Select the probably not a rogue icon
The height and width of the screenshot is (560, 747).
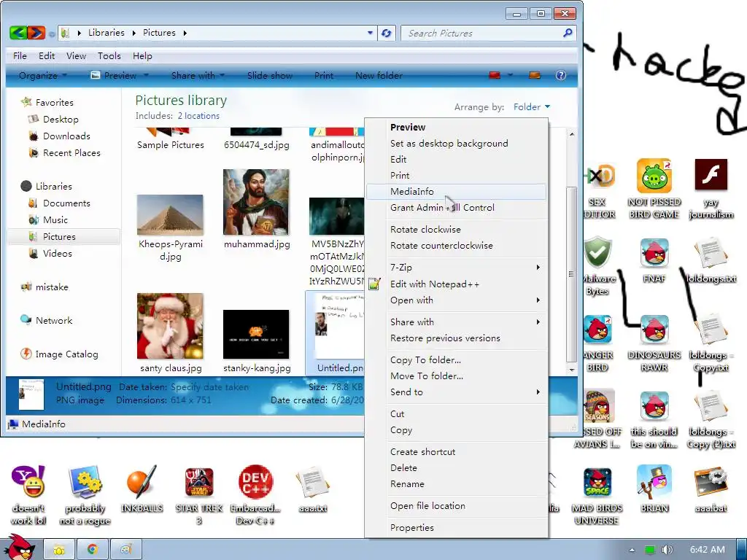click(85, 495)
